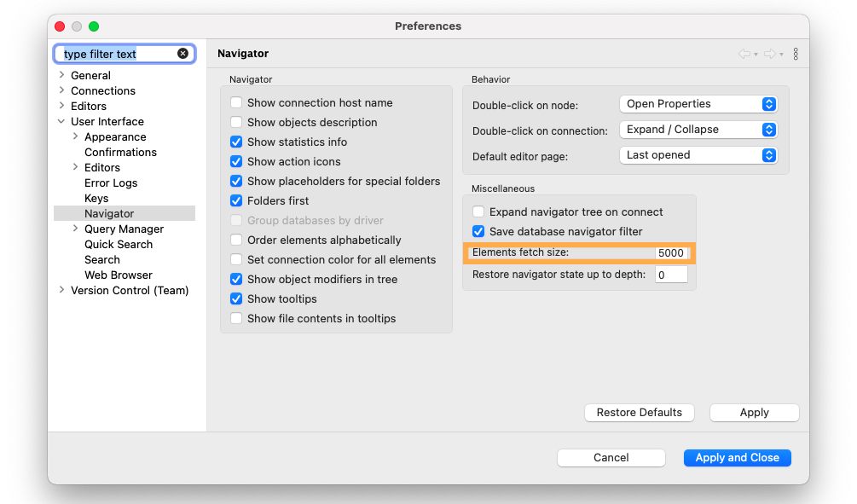Select Web Browser preference page
This screenshot has height=504, width=857.
pos(118,275)
